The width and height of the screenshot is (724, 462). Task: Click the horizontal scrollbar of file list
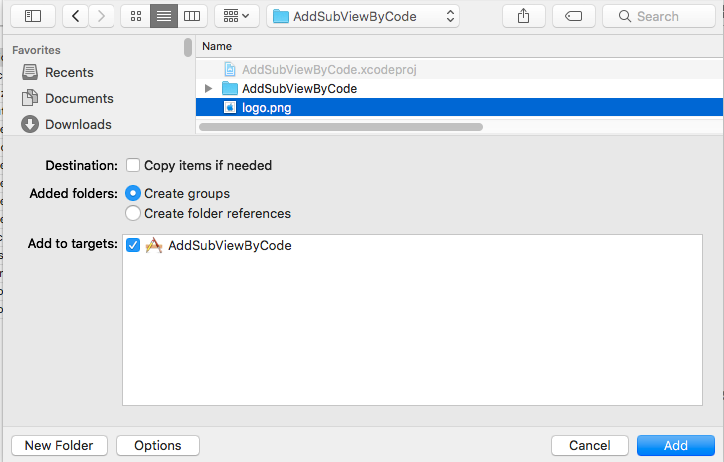(341, 127)
